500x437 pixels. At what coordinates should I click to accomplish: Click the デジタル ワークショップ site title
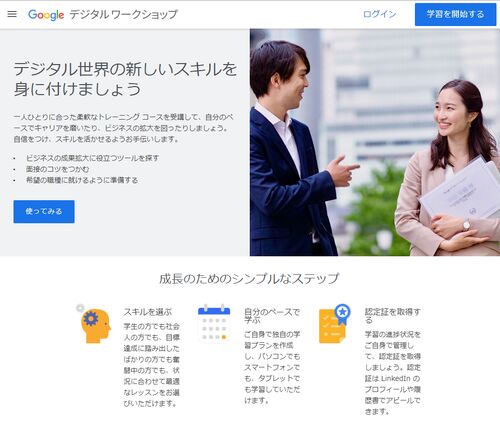pyautogui.click(x=124, y=15)
